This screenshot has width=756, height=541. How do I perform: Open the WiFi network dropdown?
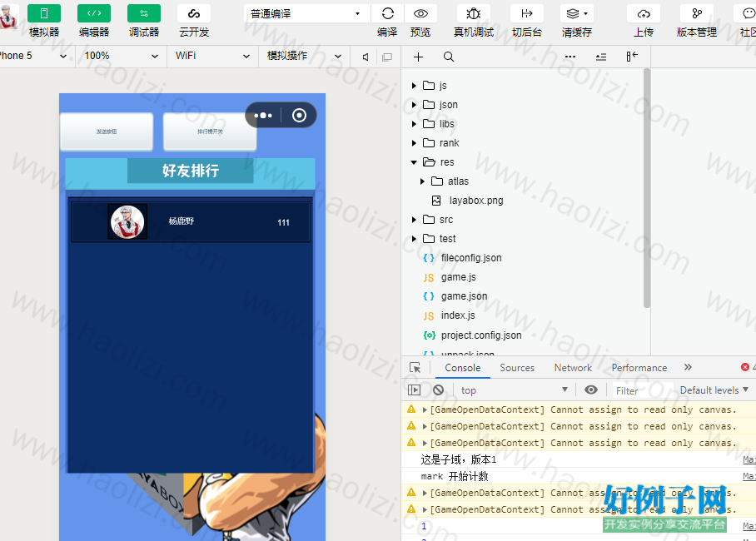[x=212, y=56]
